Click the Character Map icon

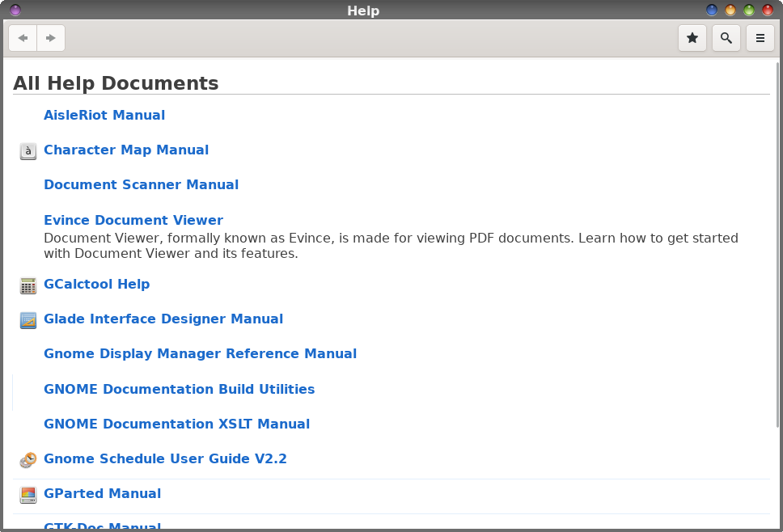(x=28, y=150)
